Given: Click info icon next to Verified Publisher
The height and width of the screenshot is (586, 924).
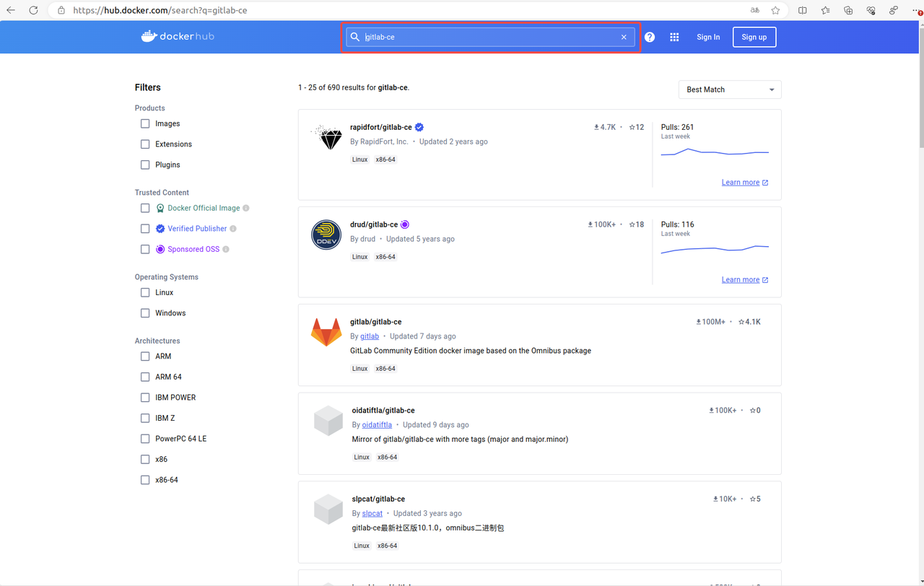Looking at the screenshot, I should pyautogui.click(x=233, y=229).
